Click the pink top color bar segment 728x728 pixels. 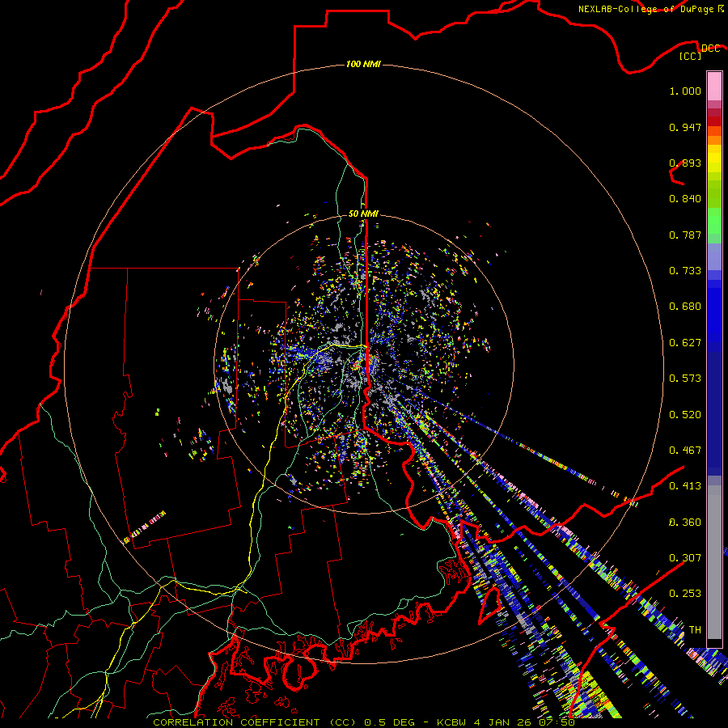coord(714,86)
